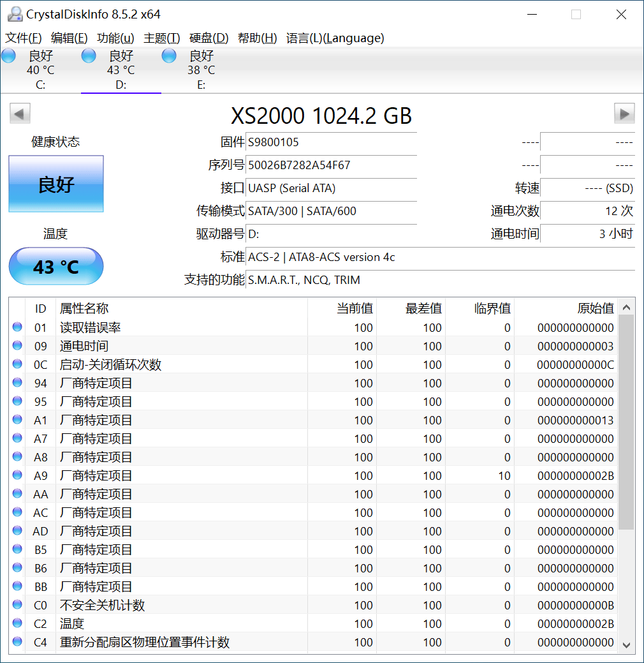Image resolution: width=644 pixels, height=663 pixels.
Task: Click the 重新分配扇区物理位置事件计数 attribute name
Action: (145, 643)
